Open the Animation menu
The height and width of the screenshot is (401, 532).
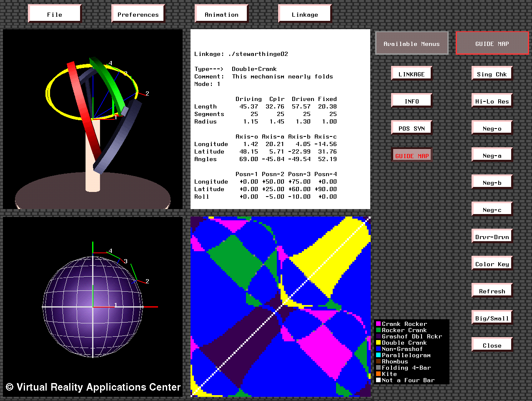(221, 14)
